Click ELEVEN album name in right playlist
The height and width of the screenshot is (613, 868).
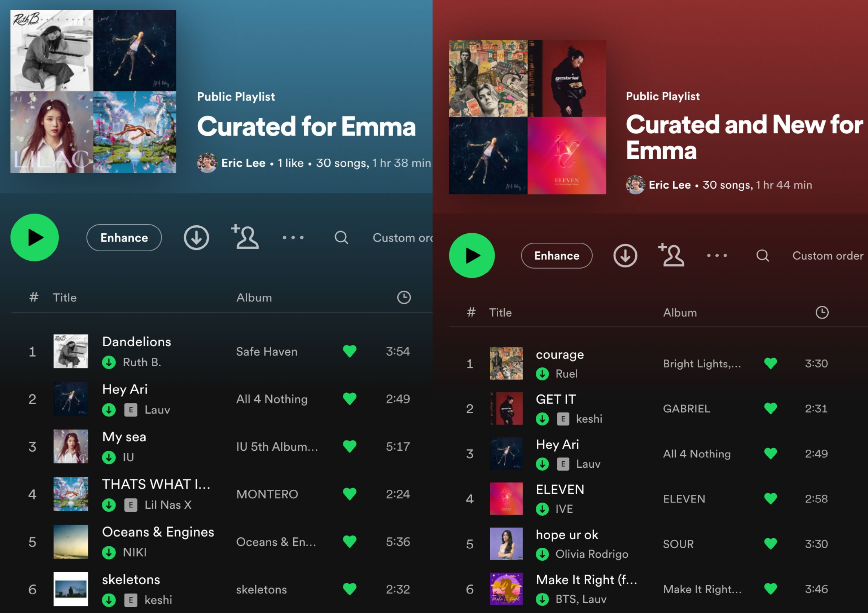[x=684, y=498]
